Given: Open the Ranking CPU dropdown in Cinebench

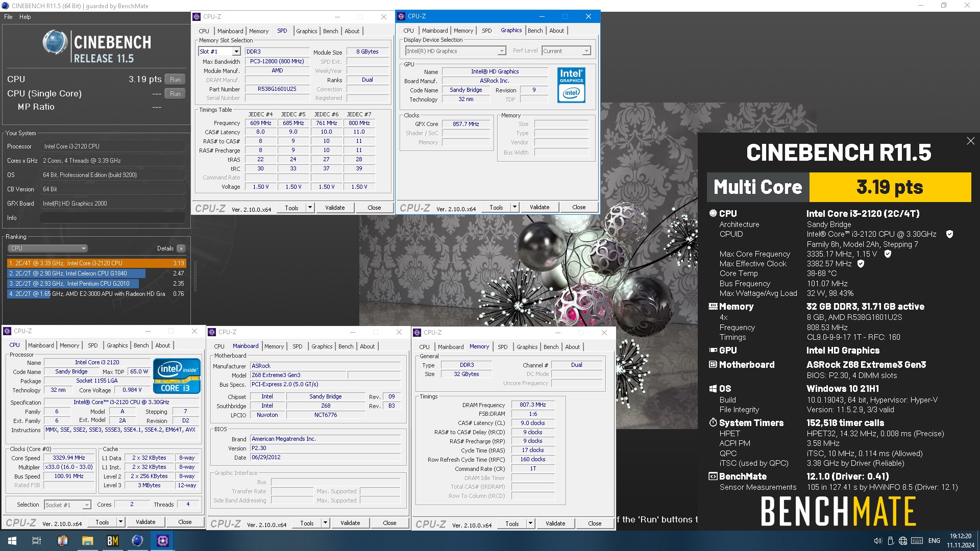Looking at the screenshot, I should tap(47, 248).
